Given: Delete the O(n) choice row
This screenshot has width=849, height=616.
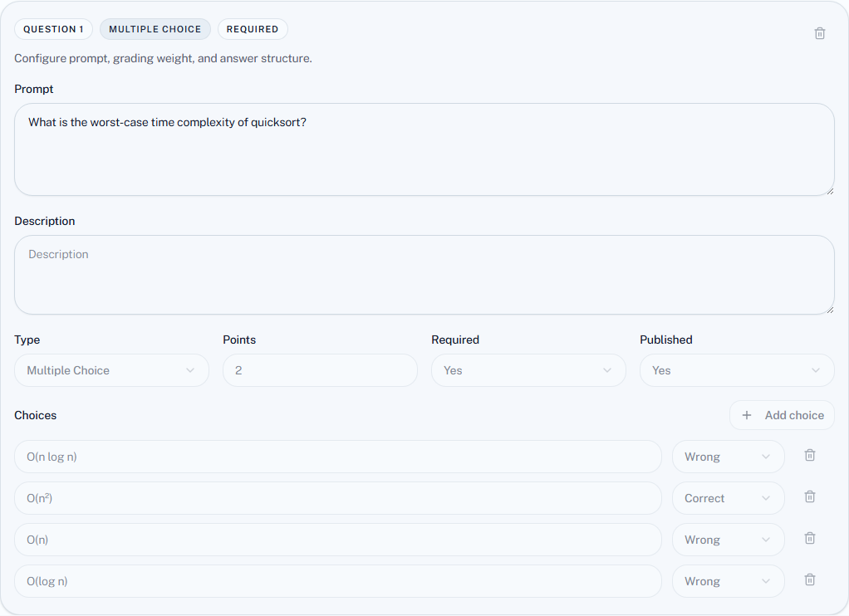Looking at the screenshot, I should click(x=809, y=538).
